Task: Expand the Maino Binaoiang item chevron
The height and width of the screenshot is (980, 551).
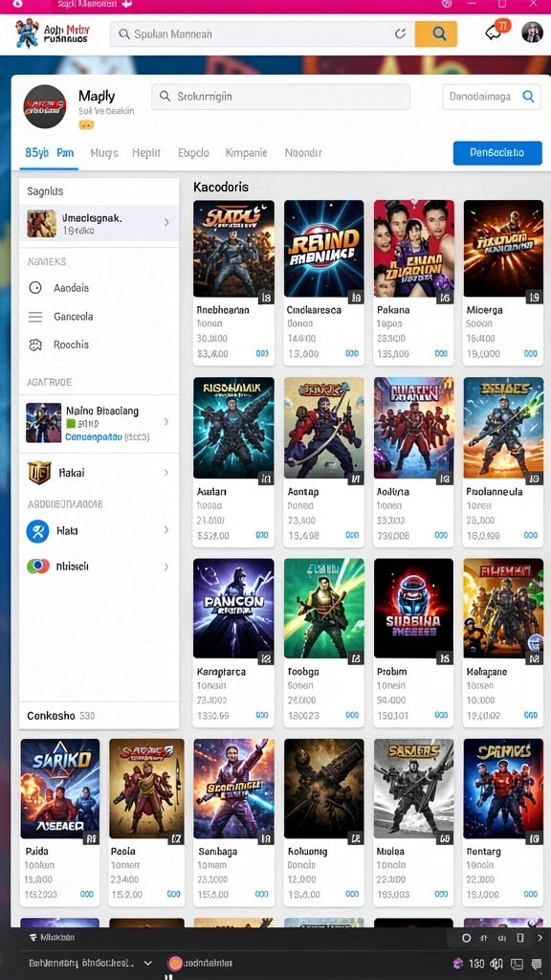Action: coord(166,422)
